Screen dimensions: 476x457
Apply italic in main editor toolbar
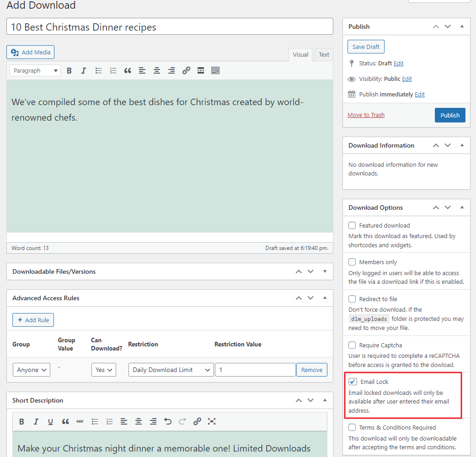click(84, 70)
